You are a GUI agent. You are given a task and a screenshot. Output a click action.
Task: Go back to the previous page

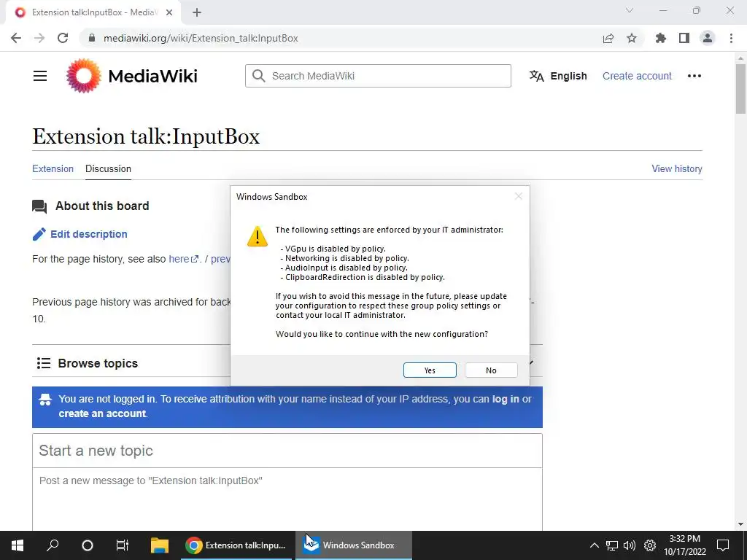click(16, 38)
